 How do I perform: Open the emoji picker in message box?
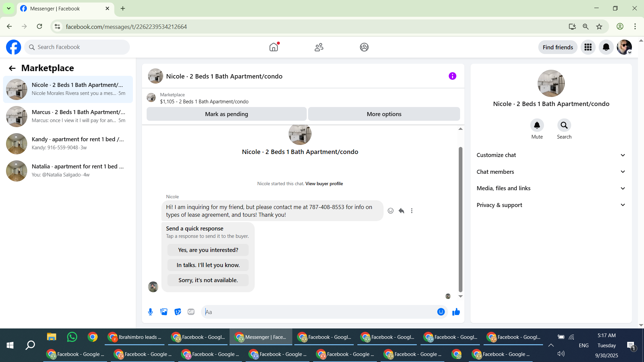tap(441, 312)
